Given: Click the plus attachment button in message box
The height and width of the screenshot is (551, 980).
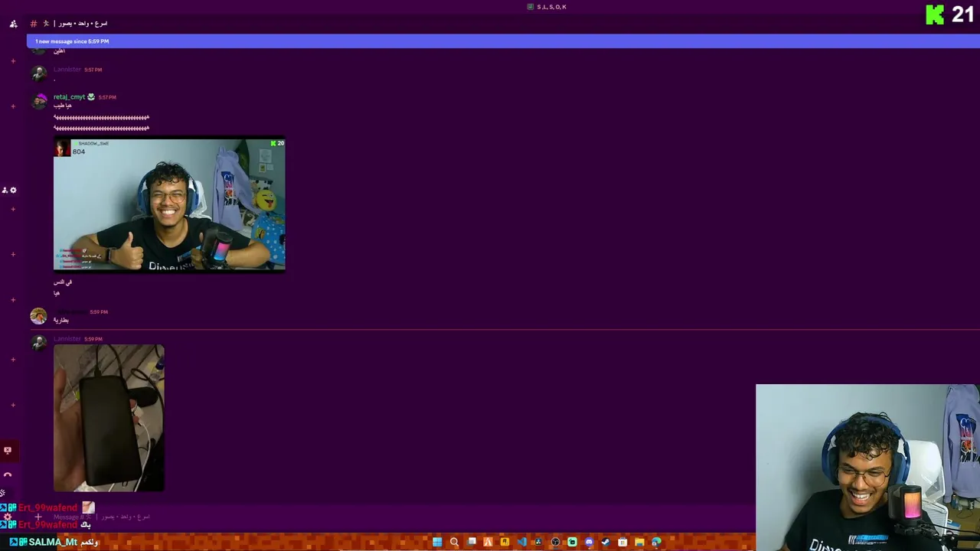Looking at the screenshot, I should [x=38, y=517].
